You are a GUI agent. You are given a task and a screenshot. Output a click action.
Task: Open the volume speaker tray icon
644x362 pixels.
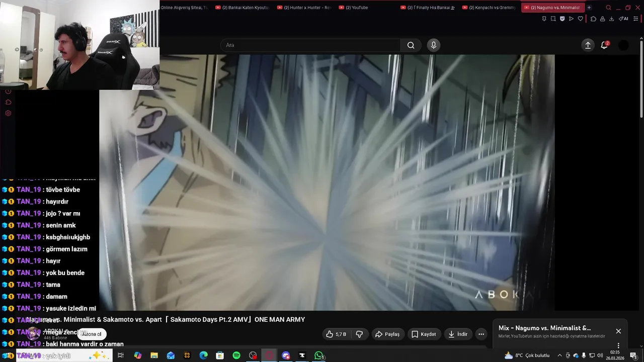[x=600, y=355]
